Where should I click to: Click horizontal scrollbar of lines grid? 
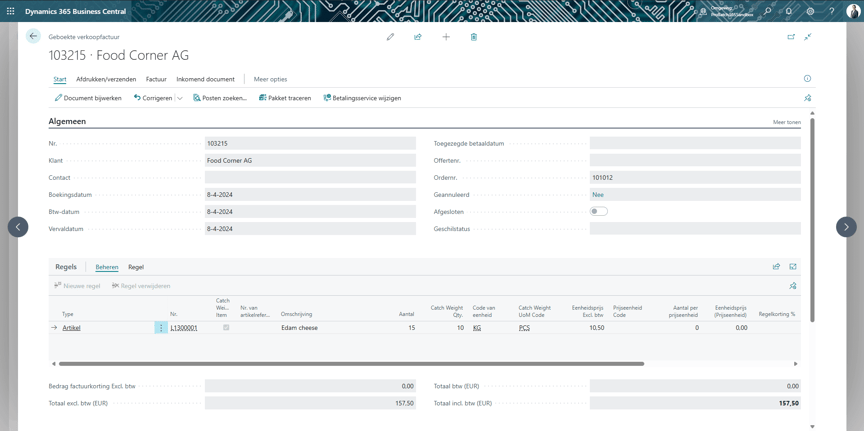351,364
